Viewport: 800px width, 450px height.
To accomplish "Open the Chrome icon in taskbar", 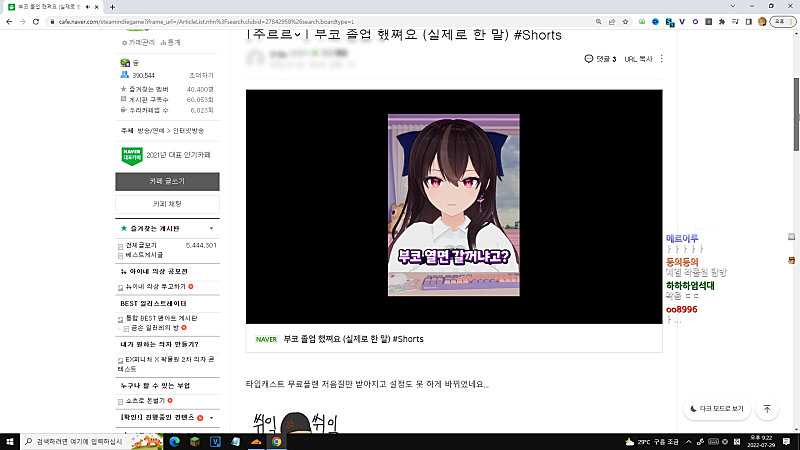I will click(277, 441).
